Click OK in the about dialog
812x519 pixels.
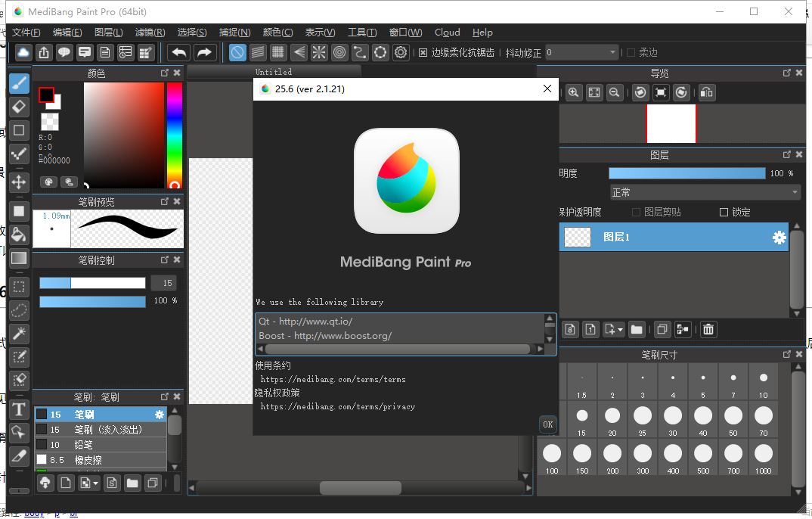[548, 424]
